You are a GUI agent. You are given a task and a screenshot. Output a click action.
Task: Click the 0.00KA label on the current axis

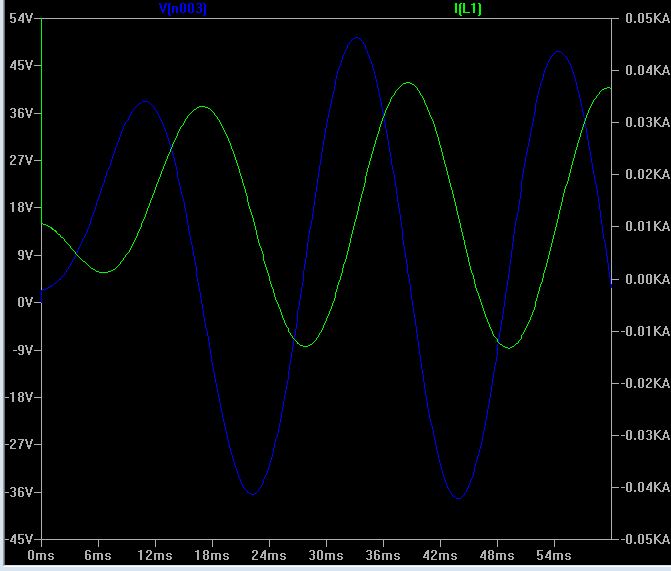(x=643, y=279)
